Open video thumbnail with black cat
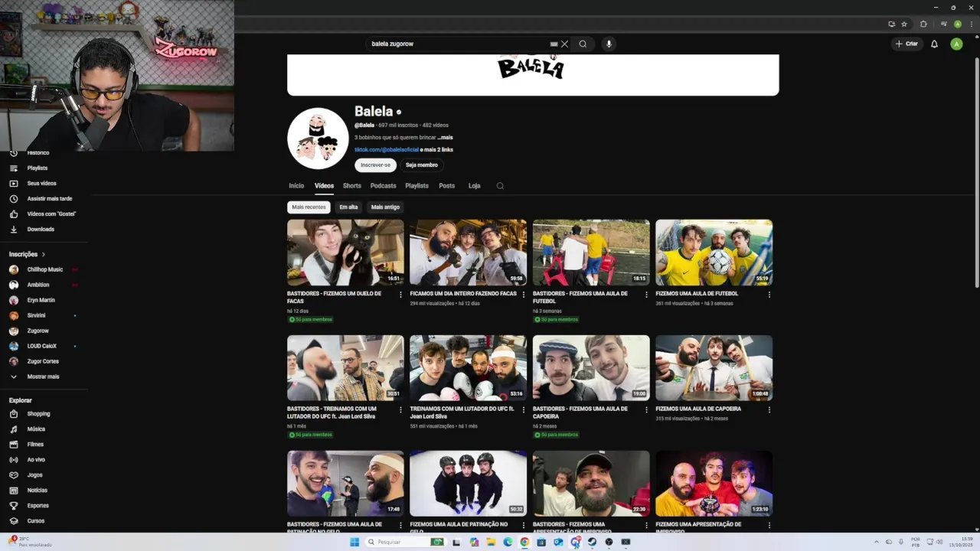980x551 pixels. [x=345, y=253]
